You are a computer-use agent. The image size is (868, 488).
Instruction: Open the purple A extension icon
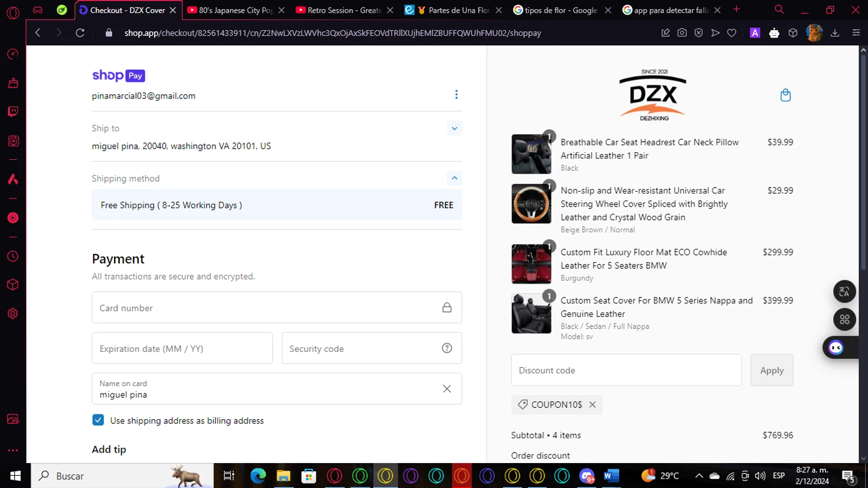click(x=755, y=33)
